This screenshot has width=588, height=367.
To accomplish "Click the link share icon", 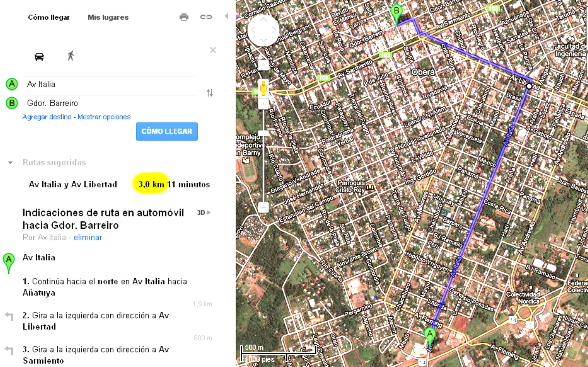I will pos(206,17).
